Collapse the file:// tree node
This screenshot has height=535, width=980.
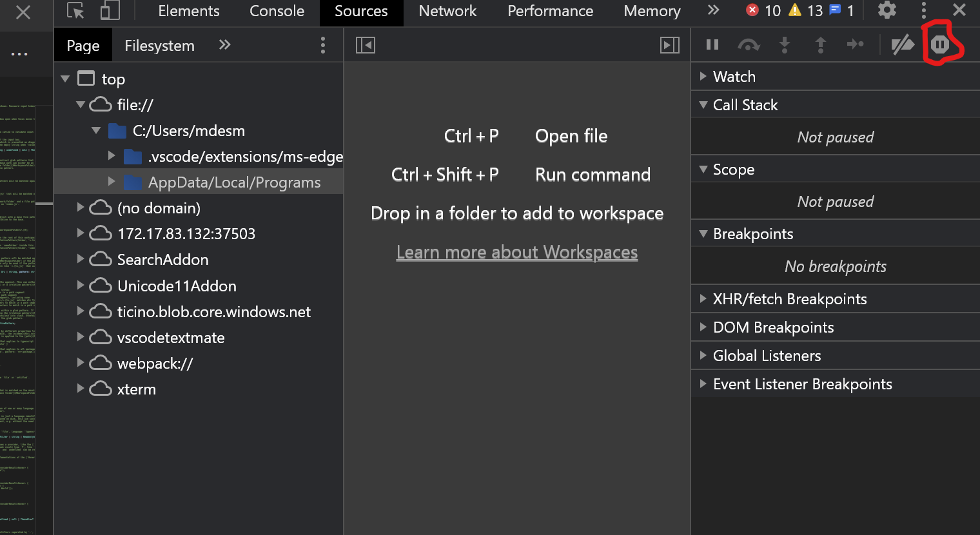(81, 104)
